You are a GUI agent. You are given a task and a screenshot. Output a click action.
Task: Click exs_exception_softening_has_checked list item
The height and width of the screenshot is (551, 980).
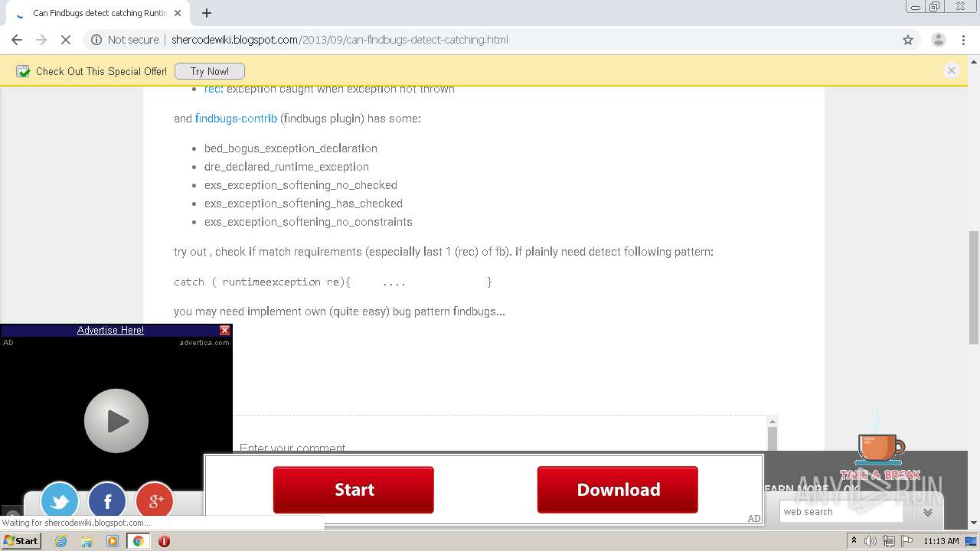click(303, 204)
